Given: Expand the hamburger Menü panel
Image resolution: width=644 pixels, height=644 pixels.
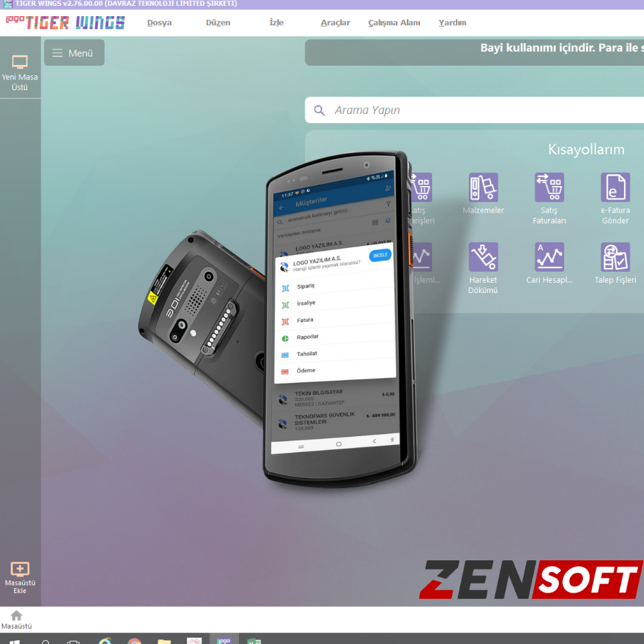Looking at the screenshot, I should 73,52.
